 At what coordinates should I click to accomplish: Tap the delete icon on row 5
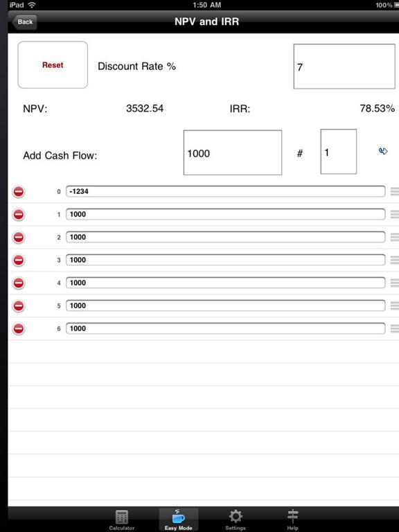[19, 305]
